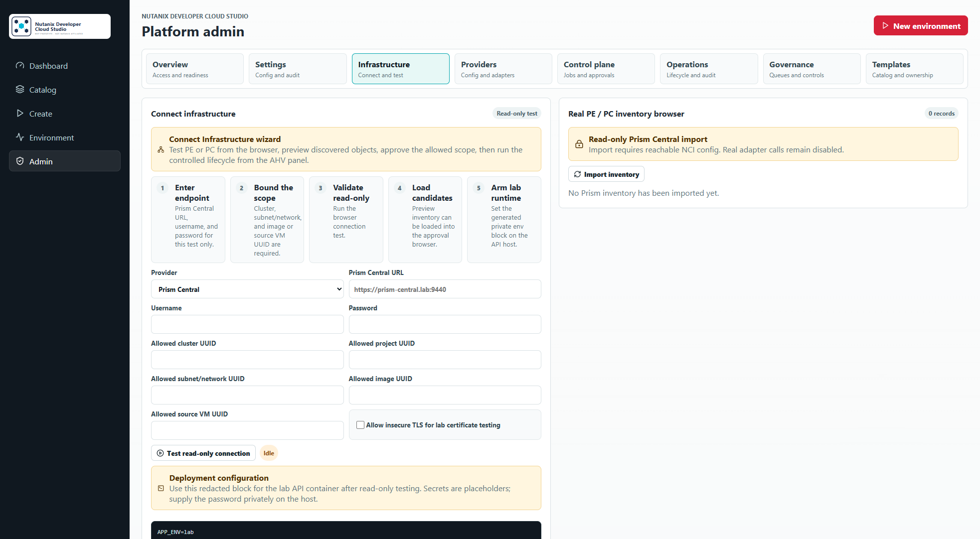Click the Allowed cluster UUID field
This screenshot has width=980, height=539.
[247, 360]
